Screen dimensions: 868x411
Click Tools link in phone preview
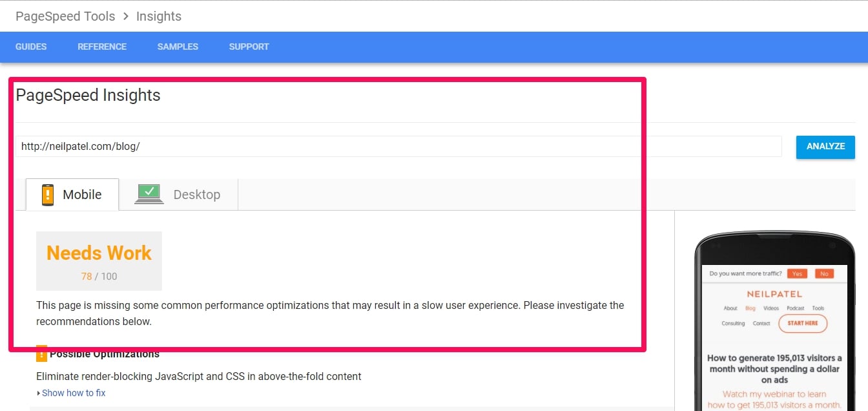tap(818, 308)
